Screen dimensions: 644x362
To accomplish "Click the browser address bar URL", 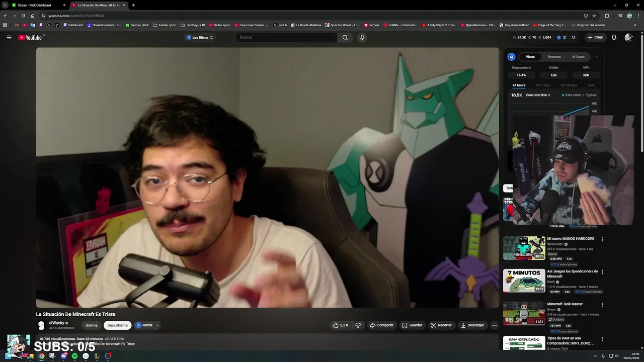I will click(76, 16).
